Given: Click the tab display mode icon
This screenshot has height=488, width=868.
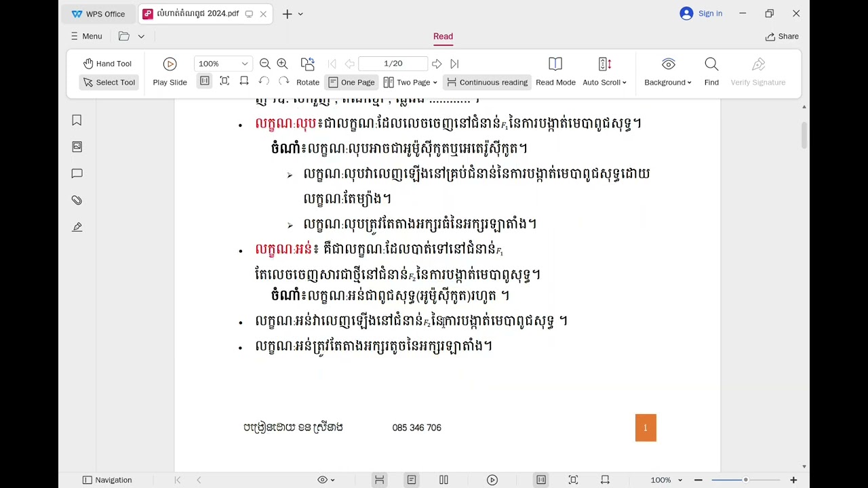Looking at the screenshot, I should point(249,14).
